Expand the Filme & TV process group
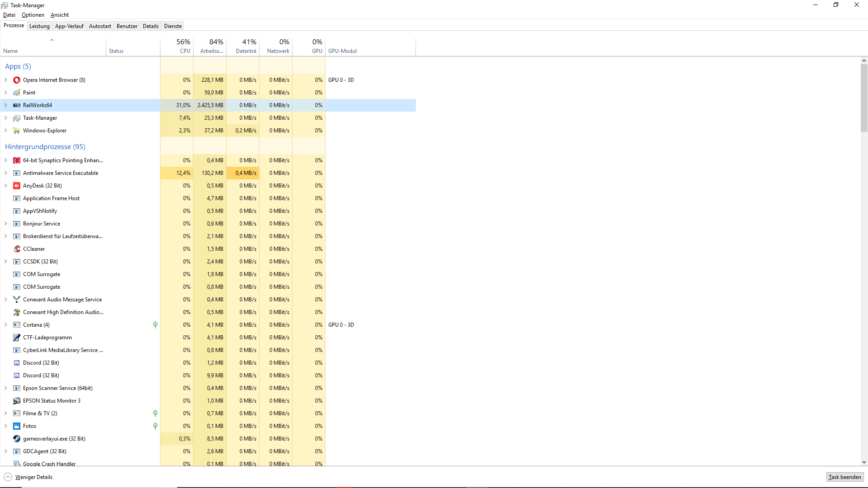This screenshot has height=488, width=868. tap(6, 413)
